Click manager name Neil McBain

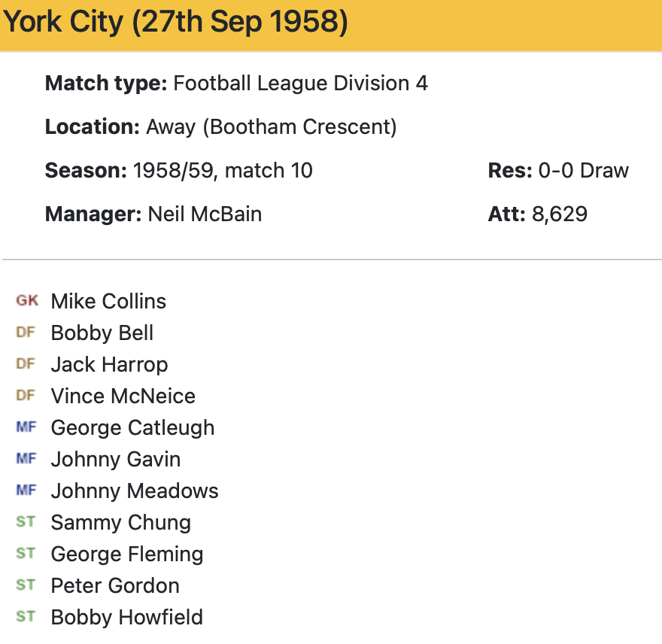coord(205,214)
